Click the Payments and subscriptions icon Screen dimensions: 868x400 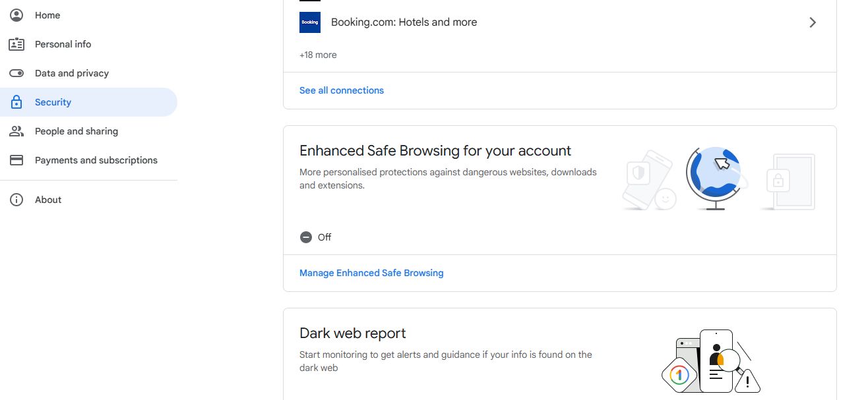(x=16, y=159)
